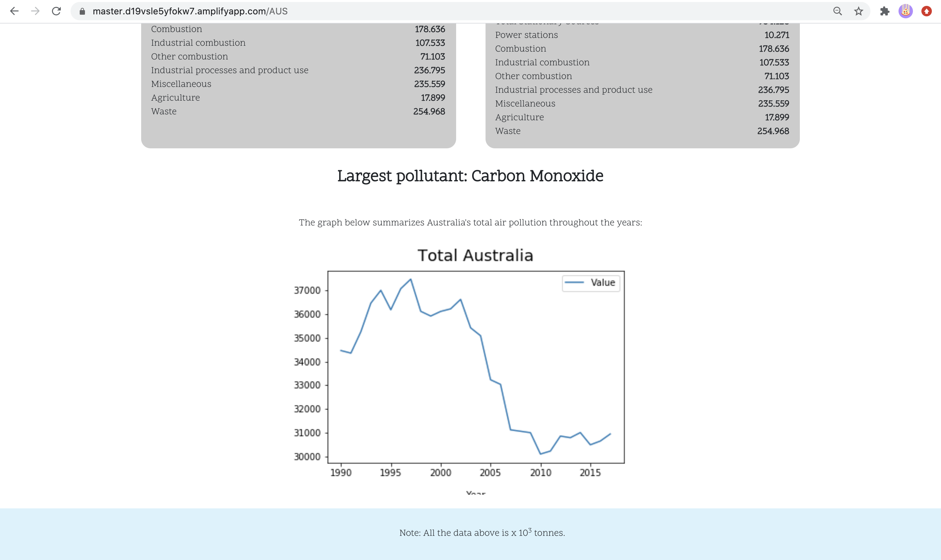The width and height of the screenshot is (941, 560).
Task: Bookmark this page with the star
Action: [x=858, y=11]
